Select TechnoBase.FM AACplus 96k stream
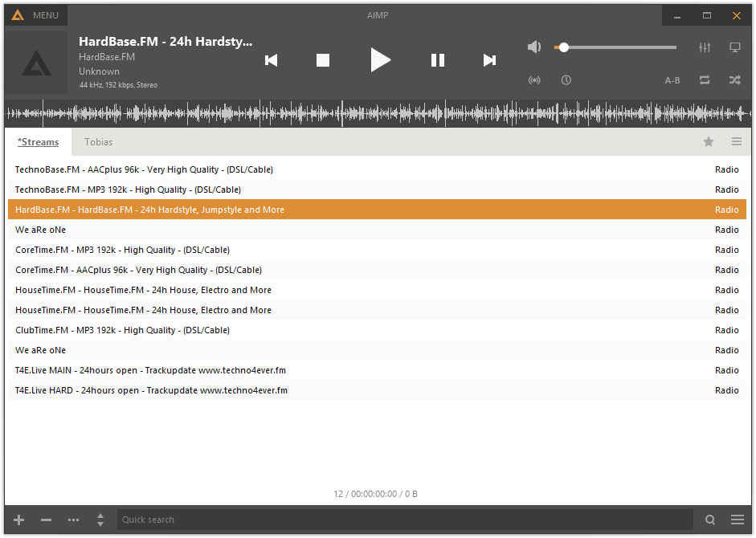 [x=377, y=169]
